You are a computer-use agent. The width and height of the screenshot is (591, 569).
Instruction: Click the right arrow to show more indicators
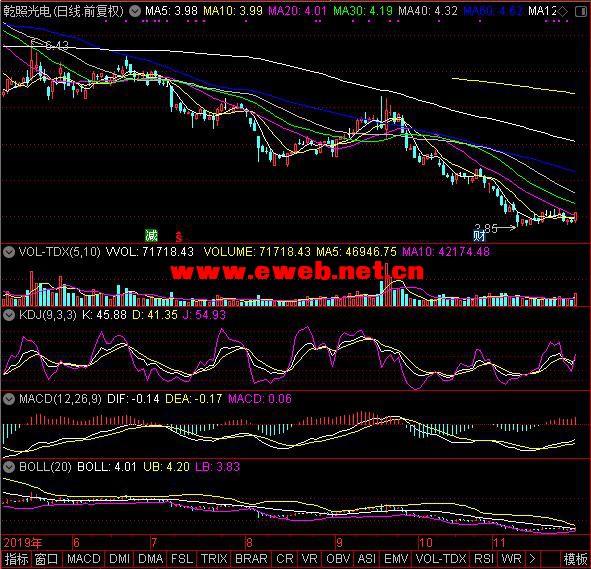point(532,559)
